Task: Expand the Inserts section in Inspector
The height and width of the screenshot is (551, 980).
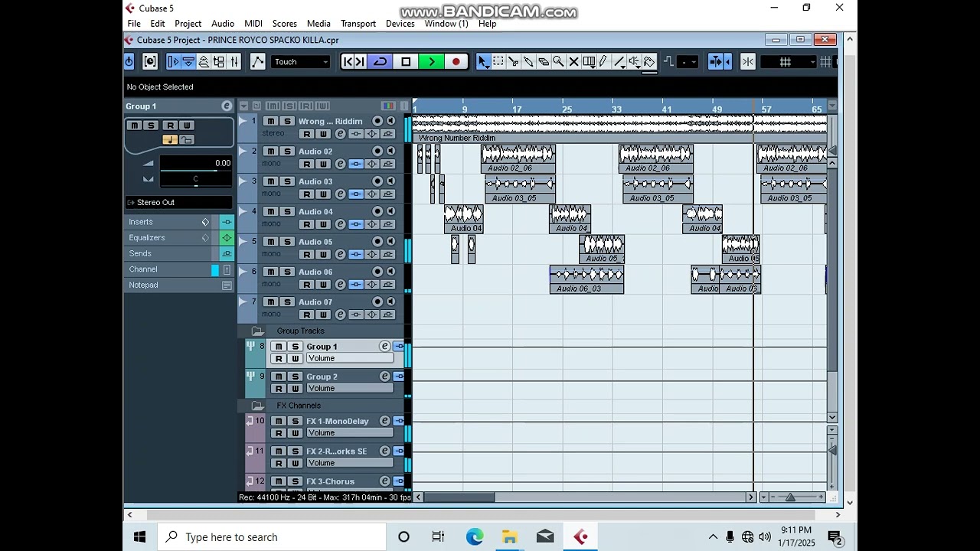Action: pos(141,222)
